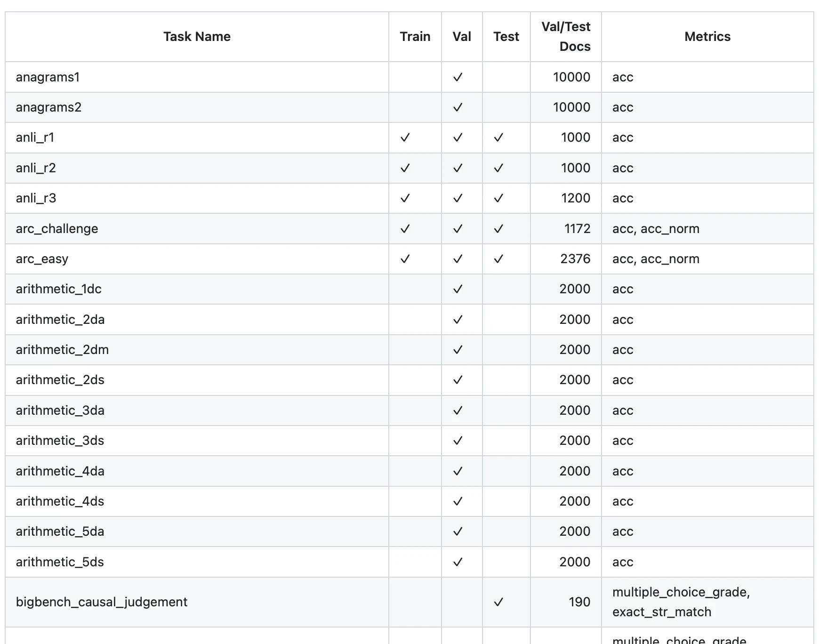Click the 2376 docs value for arc_easy
The height and width of the screenshot is (644, 819).
(575, 259)
